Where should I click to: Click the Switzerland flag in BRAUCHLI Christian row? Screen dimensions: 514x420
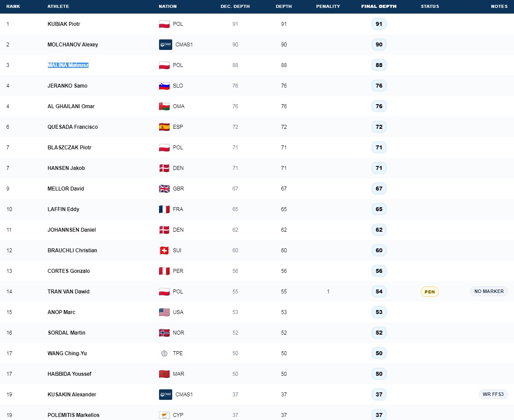coord(164,251)
